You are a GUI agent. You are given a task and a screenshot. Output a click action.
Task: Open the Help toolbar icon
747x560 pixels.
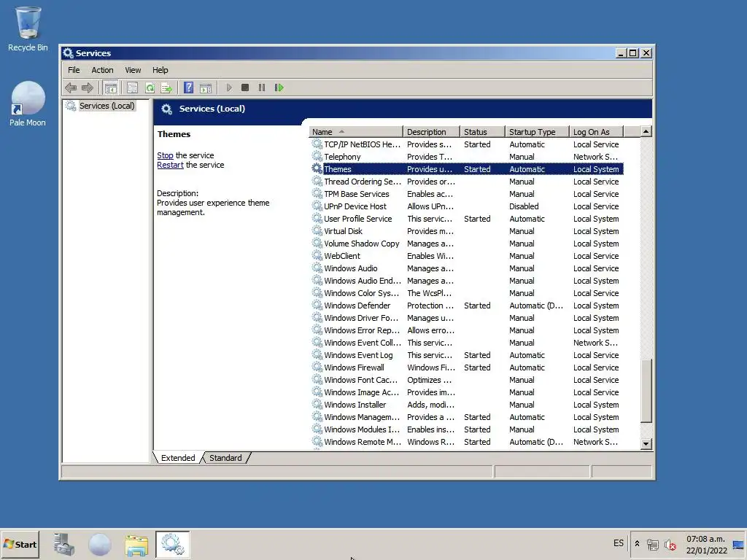(189, 87)
